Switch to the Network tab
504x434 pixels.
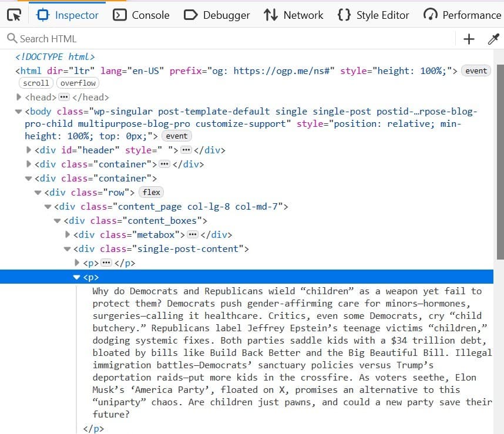pyautogui.click(x=294, y=15)
